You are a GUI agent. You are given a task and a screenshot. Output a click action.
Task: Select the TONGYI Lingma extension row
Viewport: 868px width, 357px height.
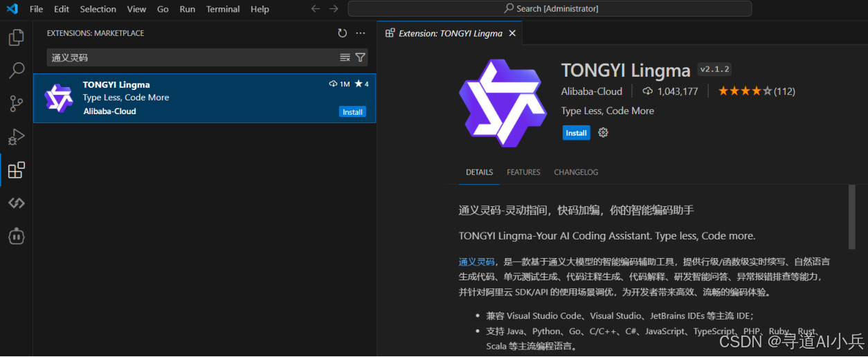point(205,98)
